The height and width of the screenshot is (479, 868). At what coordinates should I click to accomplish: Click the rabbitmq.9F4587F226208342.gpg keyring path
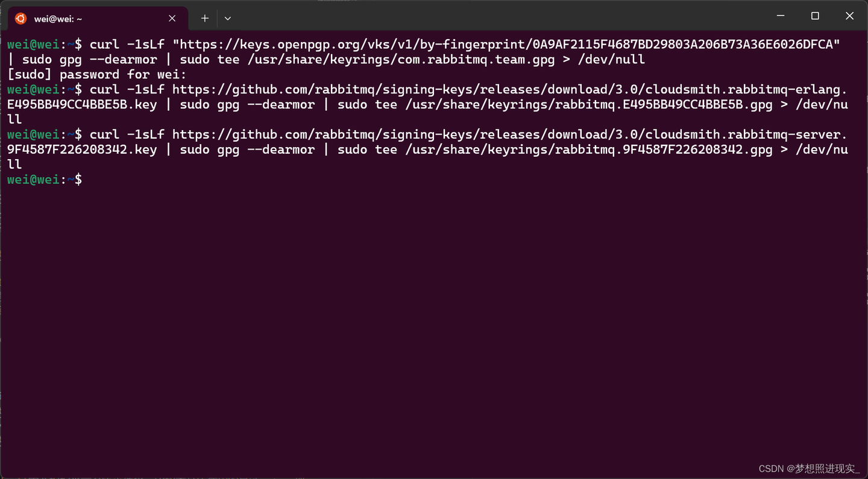point(589,149)
